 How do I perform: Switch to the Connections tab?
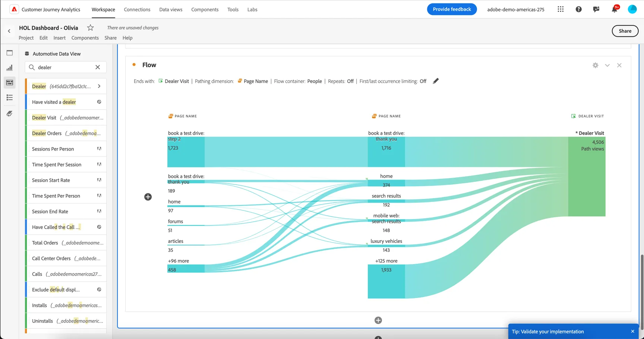coord(137,9)
